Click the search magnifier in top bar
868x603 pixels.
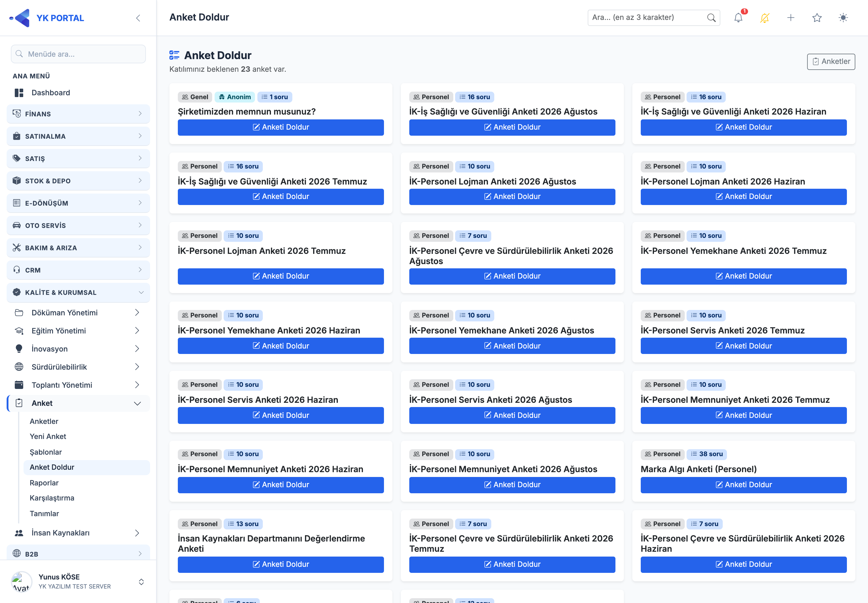click(x=711, y=18)
